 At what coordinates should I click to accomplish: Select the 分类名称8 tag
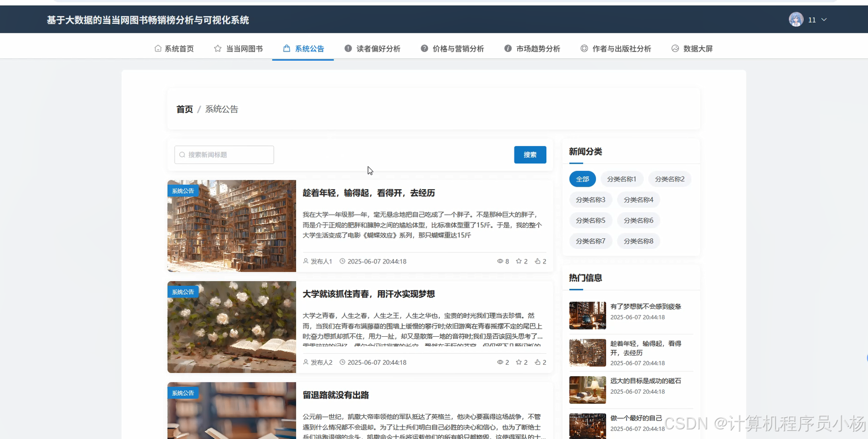click(638, 241)
